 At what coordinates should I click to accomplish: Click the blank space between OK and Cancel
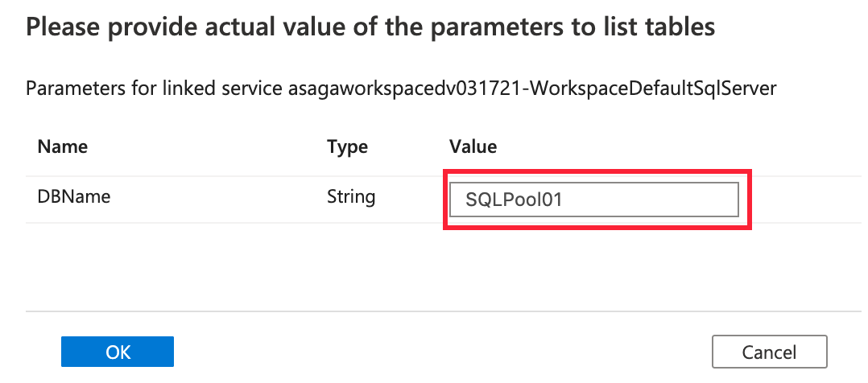[443, 352]
